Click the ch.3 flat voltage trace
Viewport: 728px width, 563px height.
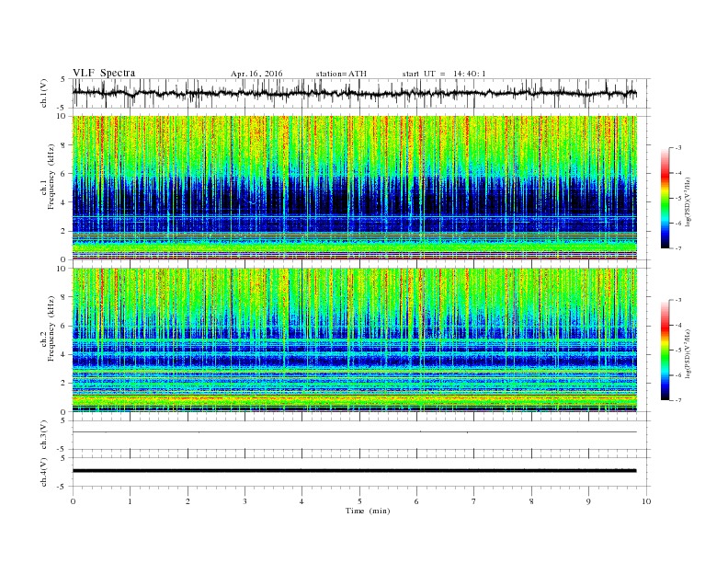pyautogui.click(x=354, y=432)
